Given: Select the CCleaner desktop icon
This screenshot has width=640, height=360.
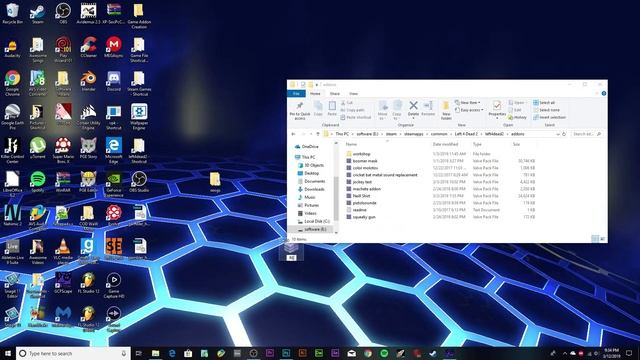Looking at the screenshot, I should (x=88, y=47).
